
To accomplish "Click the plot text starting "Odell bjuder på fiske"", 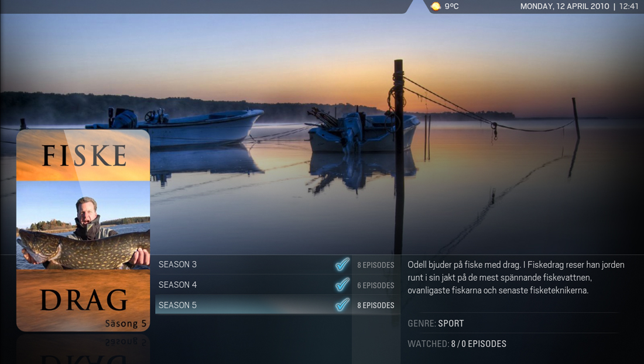I will coord(516,278).
